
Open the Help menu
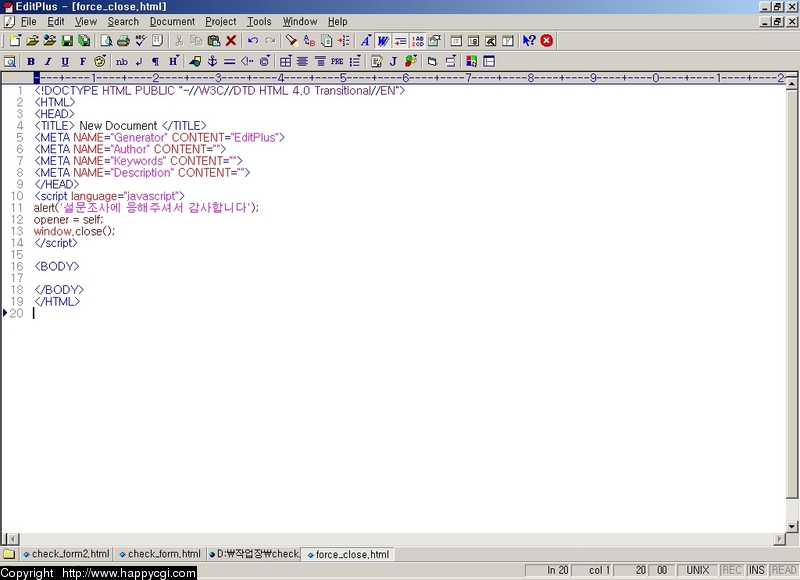click(x=337, y=21)
